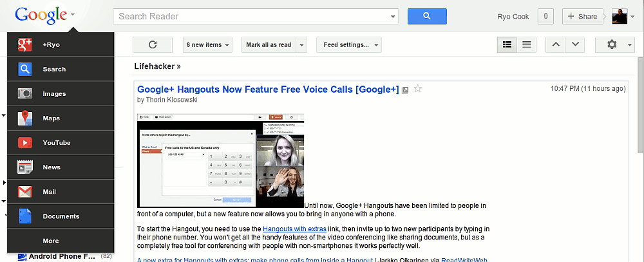This screenshot has height=262, width=644.
Task: Open the Feed settings dropdown
Action: (348, 45)
